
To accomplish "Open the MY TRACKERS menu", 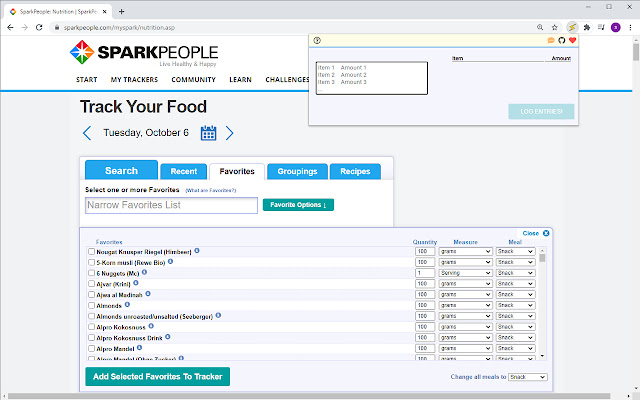I will pos(134,80).
